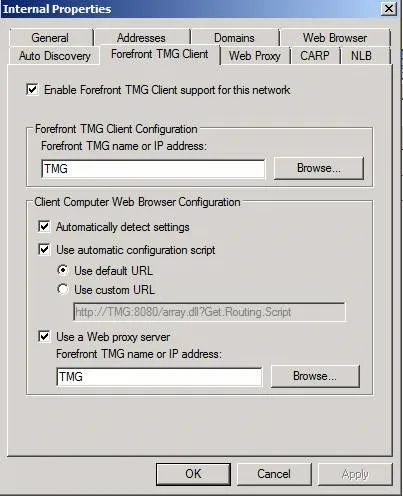Switch to the General tab
The image size is (403, 496).
click(50, 38)
